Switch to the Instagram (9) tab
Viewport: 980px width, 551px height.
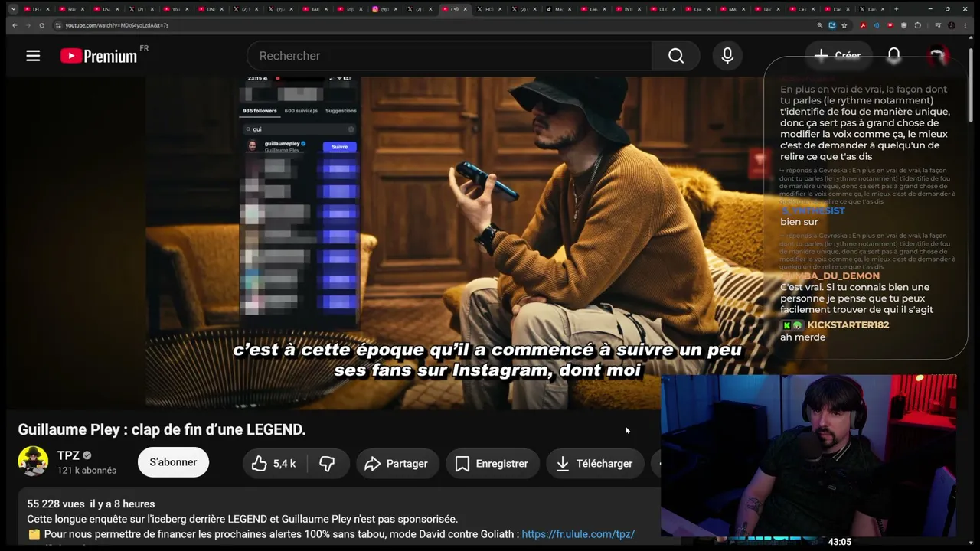click(x=387, y=9)
